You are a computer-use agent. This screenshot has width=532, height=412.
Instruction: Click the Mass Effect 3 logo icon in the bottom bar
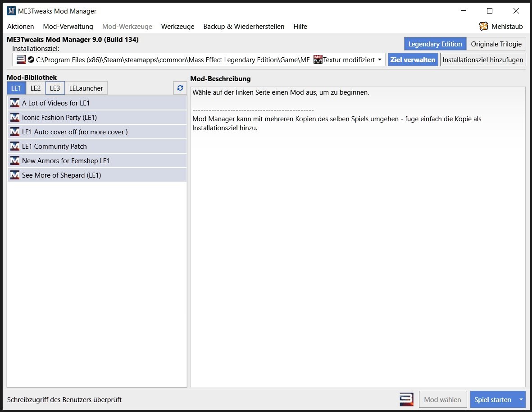tap(406, 399)
